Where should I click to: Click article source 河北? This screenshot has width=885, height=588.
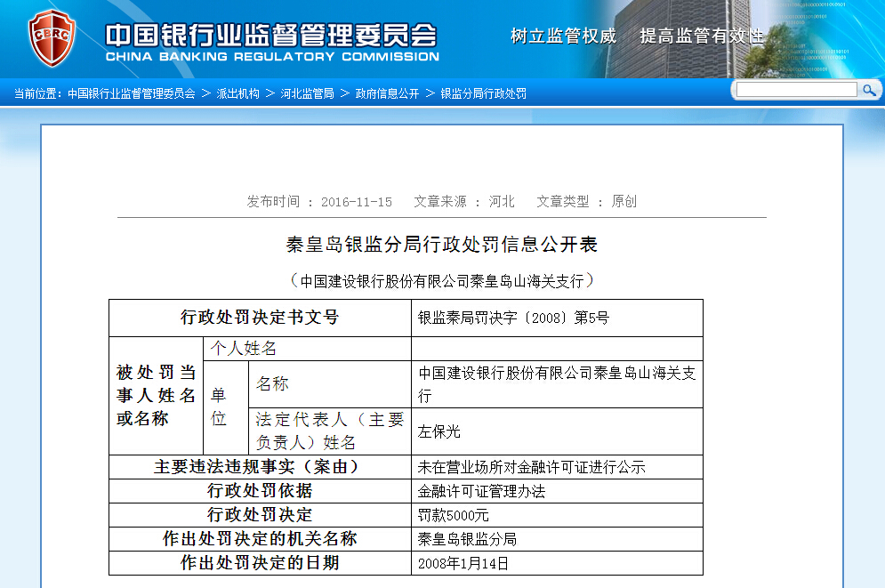tap(501, 201)
